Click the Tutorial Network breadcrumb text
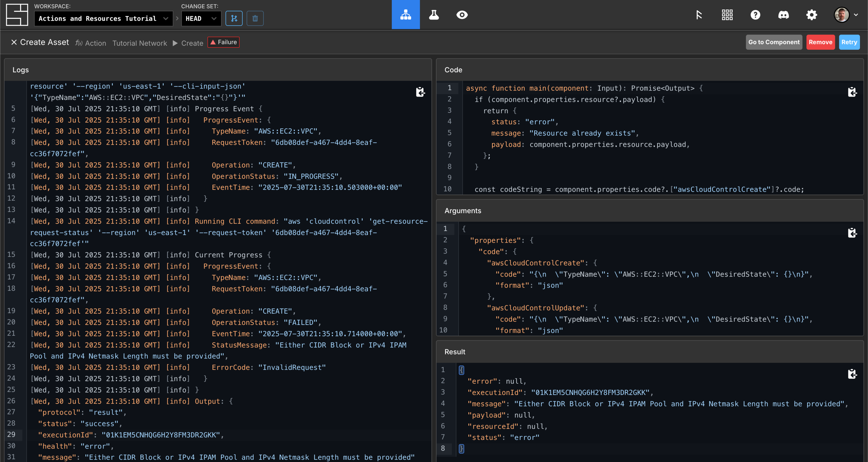 [139, 43]
